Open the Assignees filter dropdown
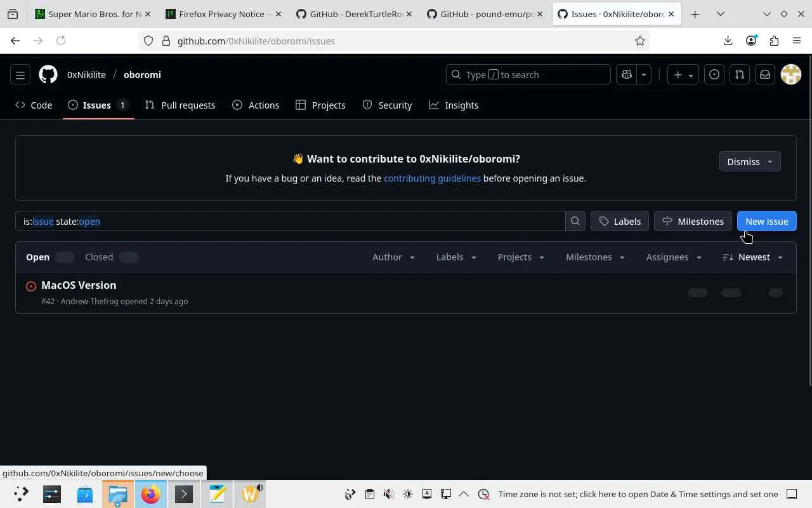Viewport: 812px width, 508px height. tap(674, 257)
